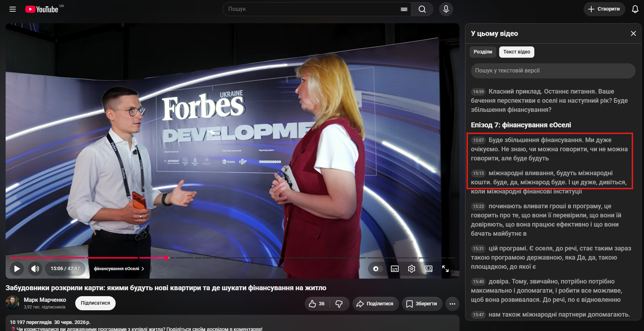This screenshot has height=331, width=644.
Task: Select transcript line 'нам також міжнародні партнери допомагають'
Action: coord(551,315)
